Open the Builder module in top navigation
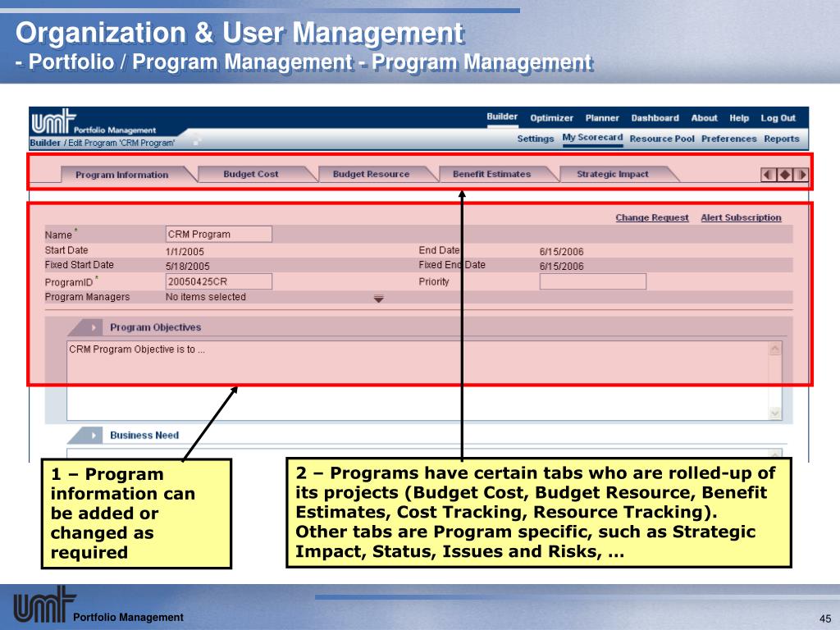The image size is (840, 630). tap(502, 116)
